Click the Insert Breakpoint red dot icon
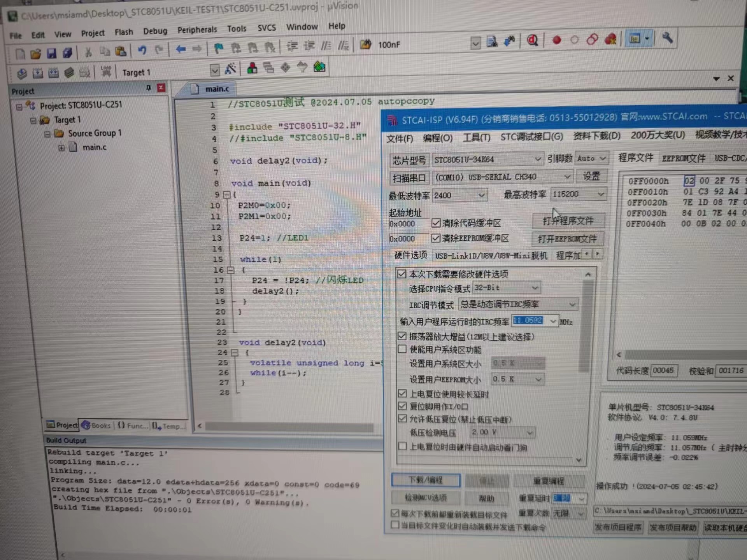747x560 pixels. (556, 40)
